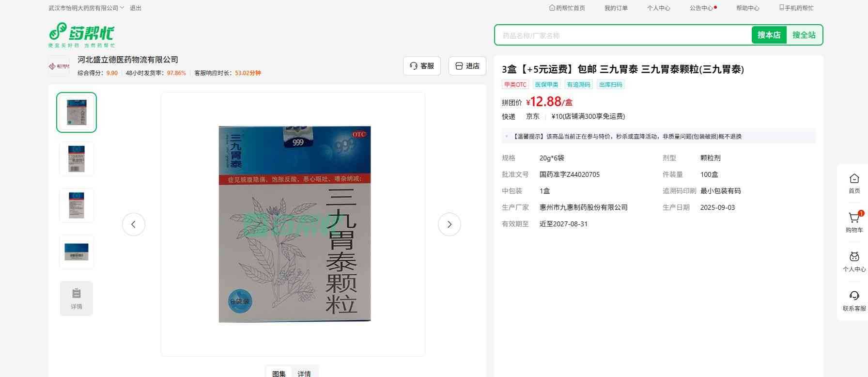868x377 pixels.
Task: Select the 图集 tab
Action: point(279,373)
